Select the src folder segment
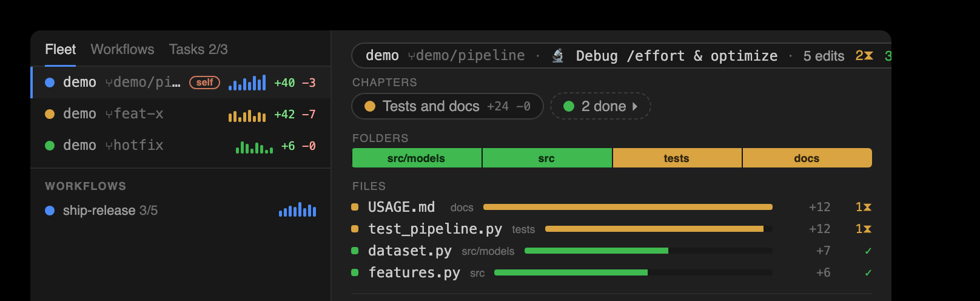This screenshot has height=301, width=980. click(547, 158)
